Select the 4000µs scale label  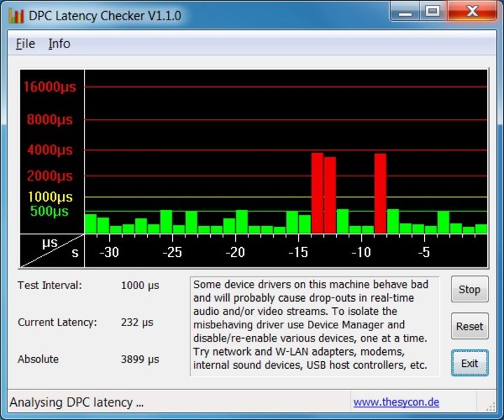pos(50,150)
